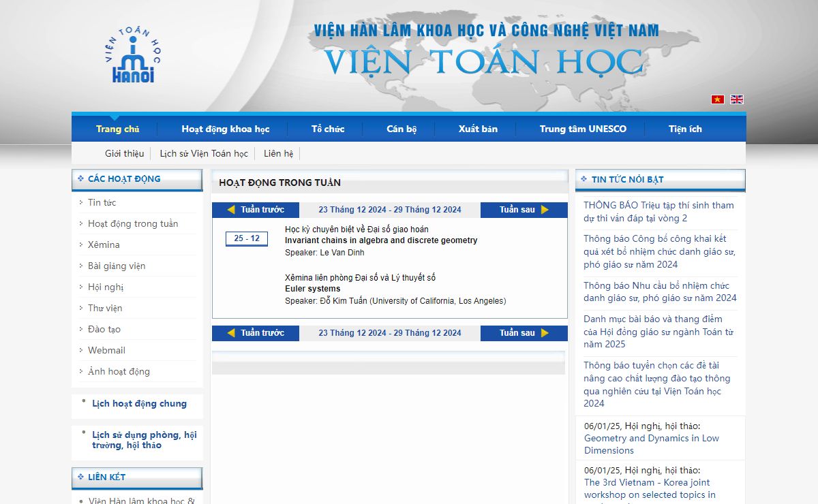Viewport: 818px width, 504px height.
Task: Switch language with the Vietnamese flag icon
Action: pyautogui.click(x=718, y=99)
